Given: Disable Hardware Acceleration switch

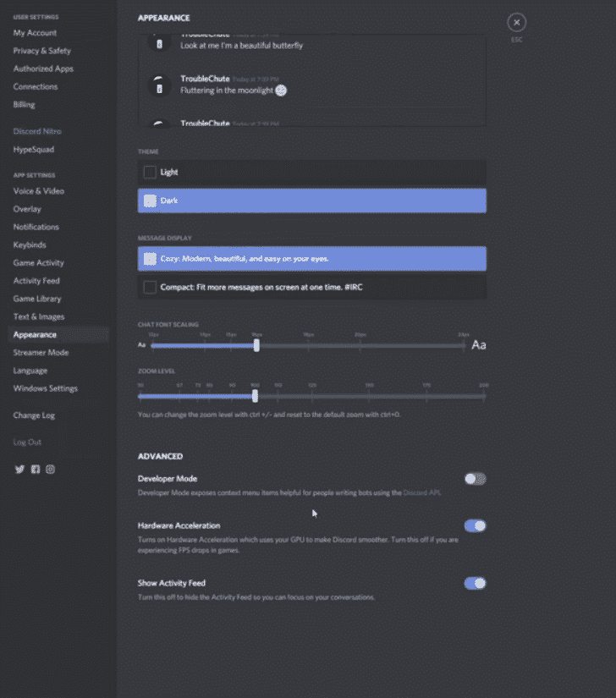Looking at the screenshot, I should (x=475, y=525).
